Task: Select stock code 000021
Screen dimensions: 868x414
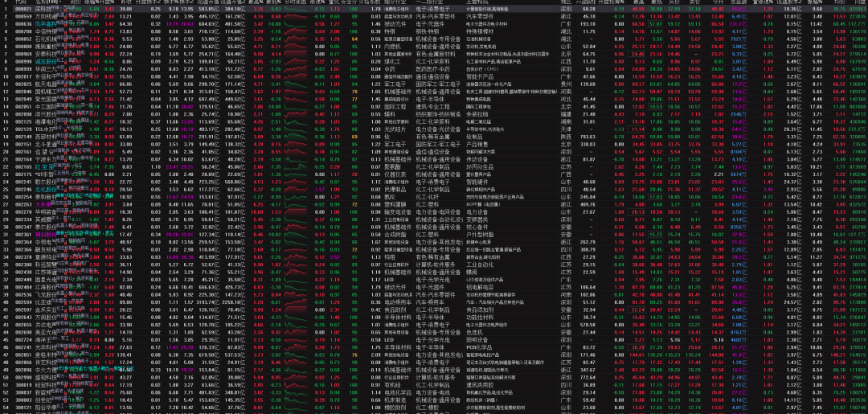Action: [x=23, y=10]
